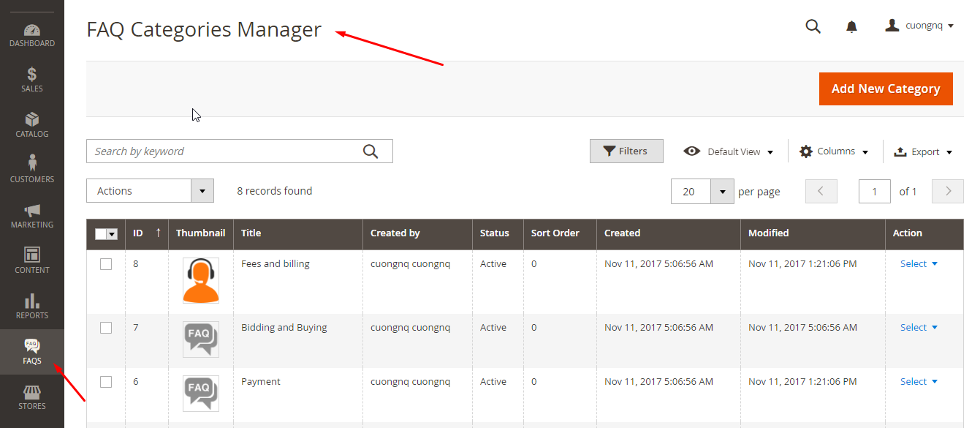Click the notifications bell icon
980x428 pixels.
click(x=851, y=26)
